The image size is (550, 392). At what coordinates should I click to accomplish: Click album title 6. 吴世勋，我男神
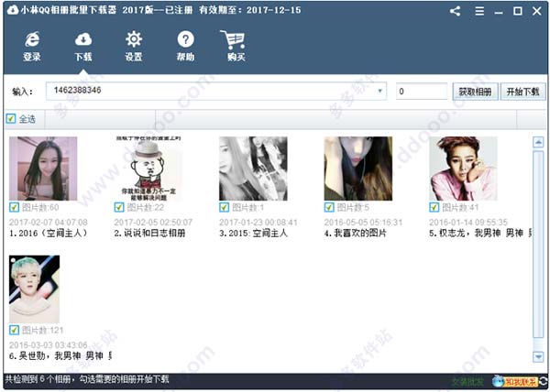60,356
